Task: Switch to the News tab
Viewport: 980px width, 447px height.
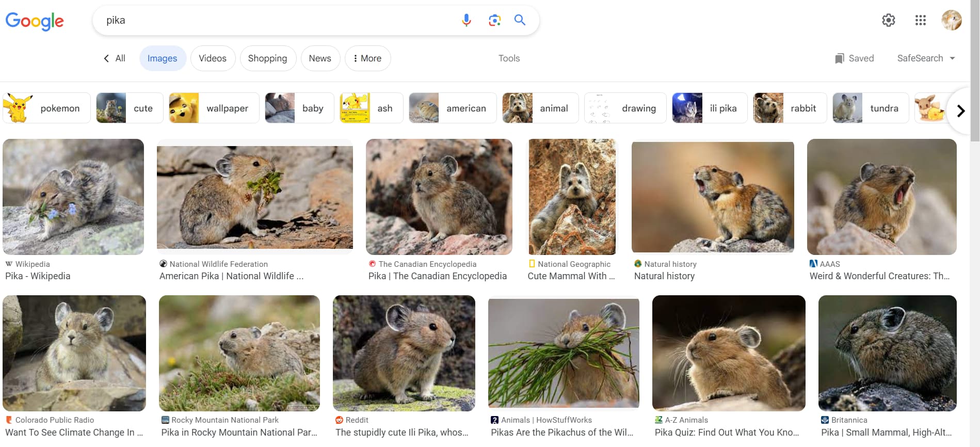Action: tap(320, 58)
